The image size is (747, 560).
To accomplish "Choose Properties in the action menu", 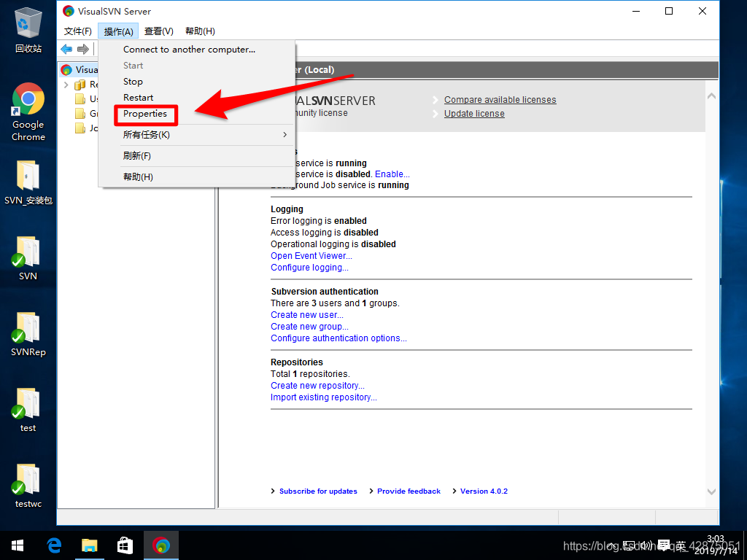I will 197,114.
